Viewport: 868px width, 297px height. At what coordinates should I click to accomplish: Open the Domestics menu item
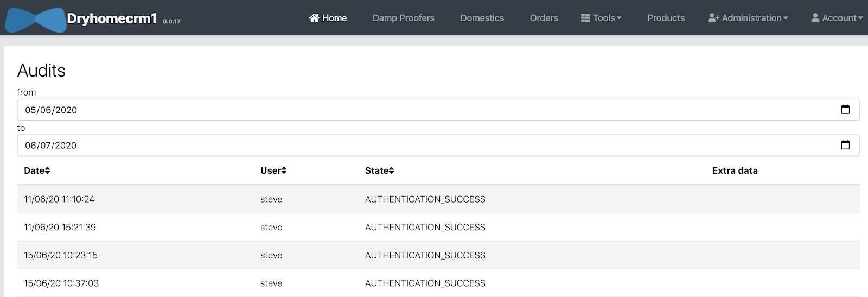[482, 18]
